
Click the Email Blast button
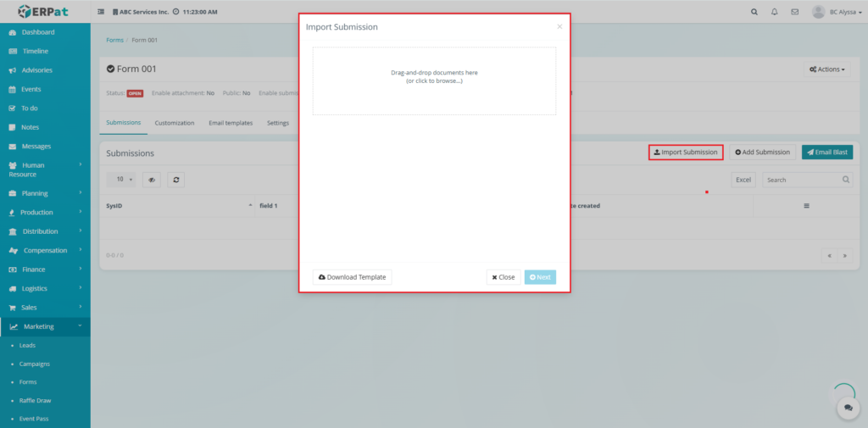coord(826,153)
